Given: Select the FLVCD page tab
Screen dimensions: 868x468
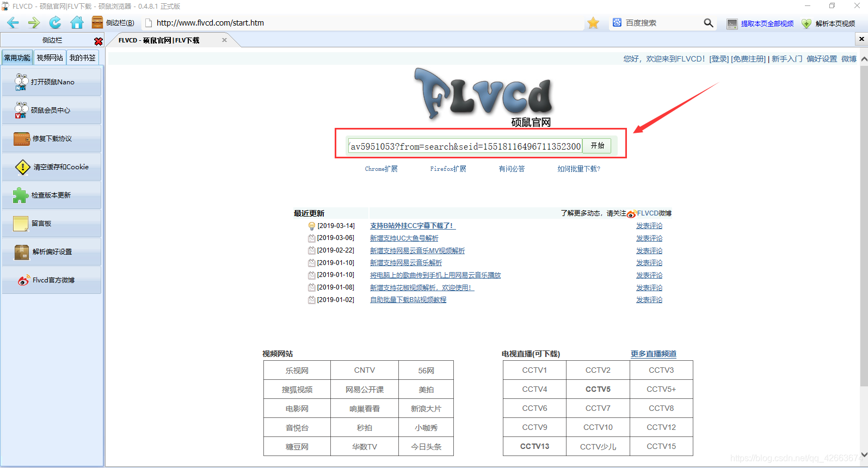Looking at the screenshot, I should [166, 40].
